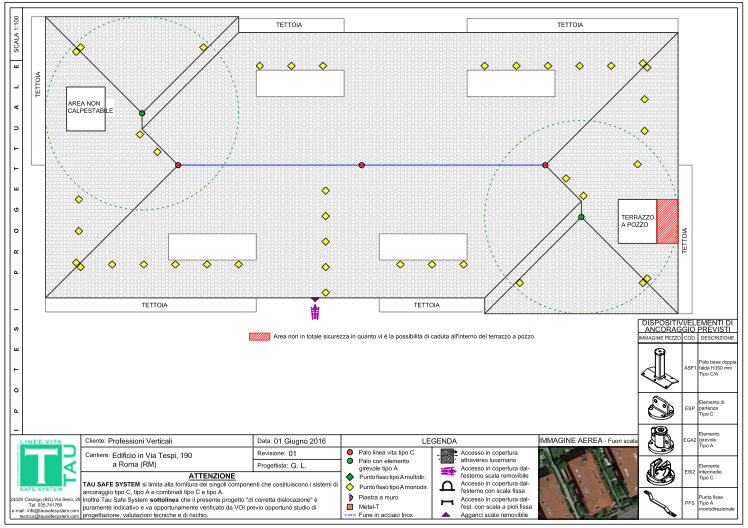Click the blue dashed 'Fune in acciaio Inox' legend line

350,515
